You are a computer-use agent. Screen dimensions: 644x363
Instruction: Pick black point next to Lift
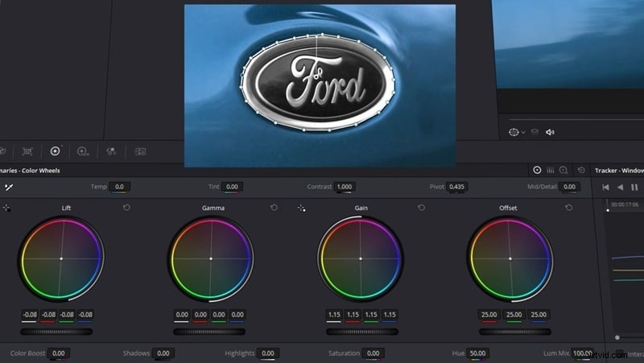(6, 208)
